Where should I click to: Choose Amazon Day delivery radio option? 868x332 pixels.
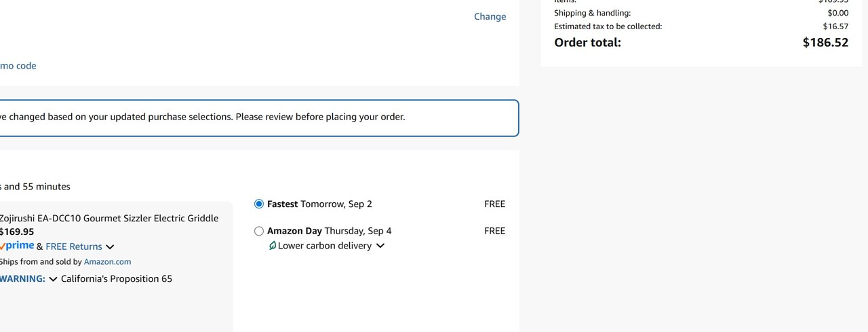coord(259,231)
